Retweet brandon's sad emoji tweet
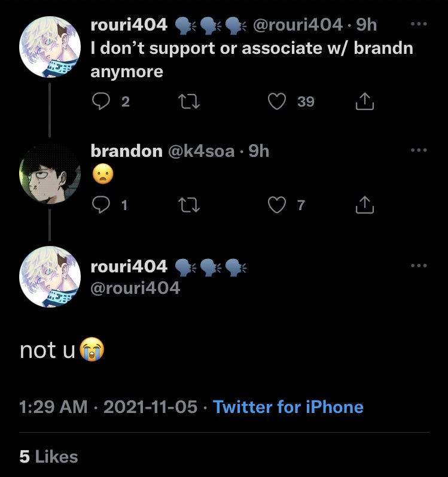Image resolution: width=448 pixels, height=477 pixels. [x=189, y=205]
